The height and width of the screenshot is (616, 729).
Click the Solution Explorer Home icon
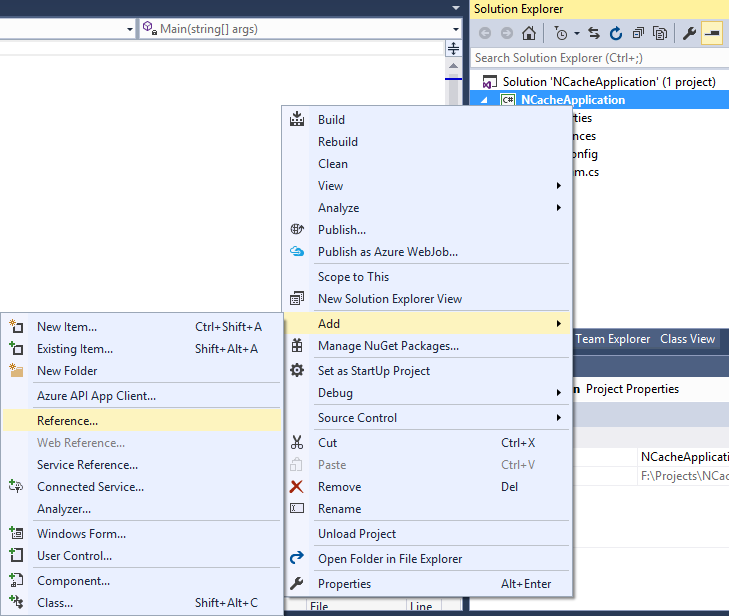click(x=529, y=33)
